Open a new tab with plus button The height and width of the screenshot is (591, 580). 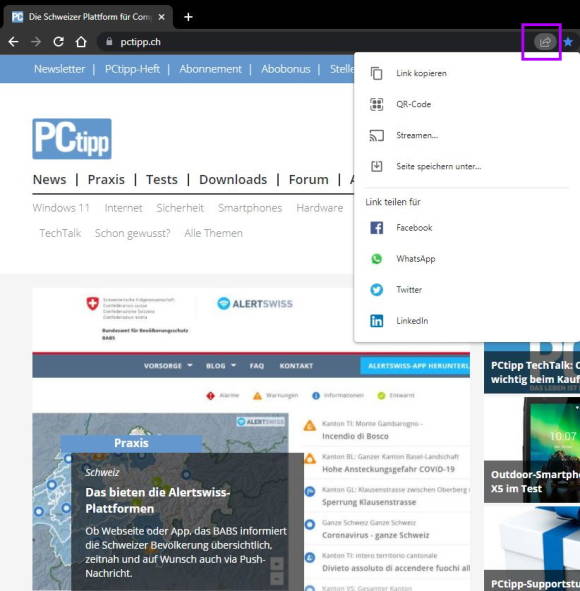pyautogui.click(x=188, y=17)
